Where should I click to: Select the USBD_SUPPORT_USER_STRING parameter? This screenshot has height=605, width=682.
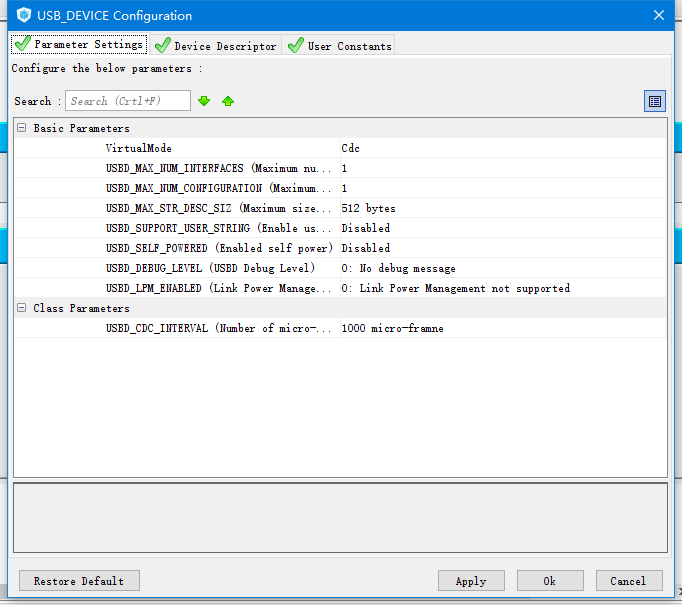[218, 228]
